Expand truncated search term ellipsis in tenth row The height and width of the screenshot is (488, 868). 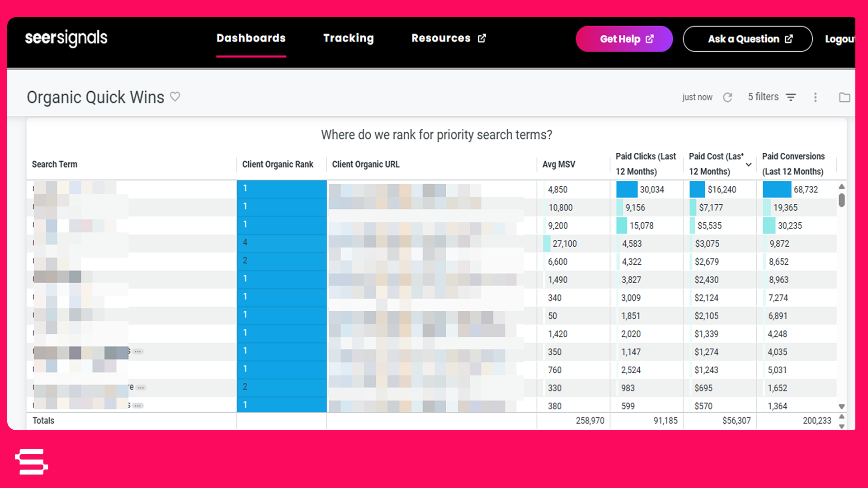138,351
